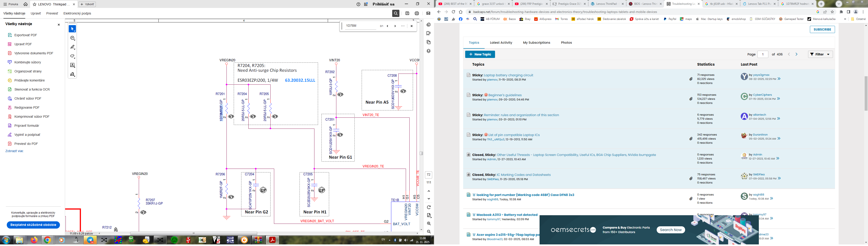The height and width of the screenshot is (246, 868).
Task: Open Laptop battery charging circuit topic
Action: 508,75
